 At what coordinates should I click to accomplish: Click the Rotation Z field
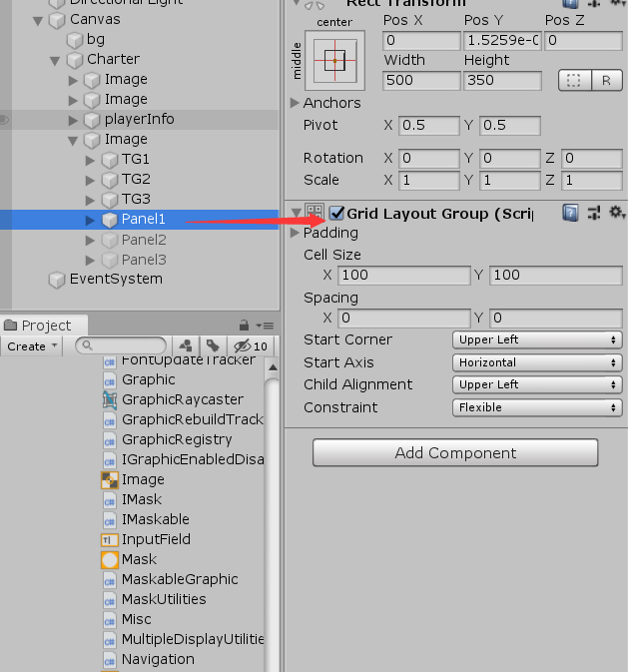click(x=592, y=159)
